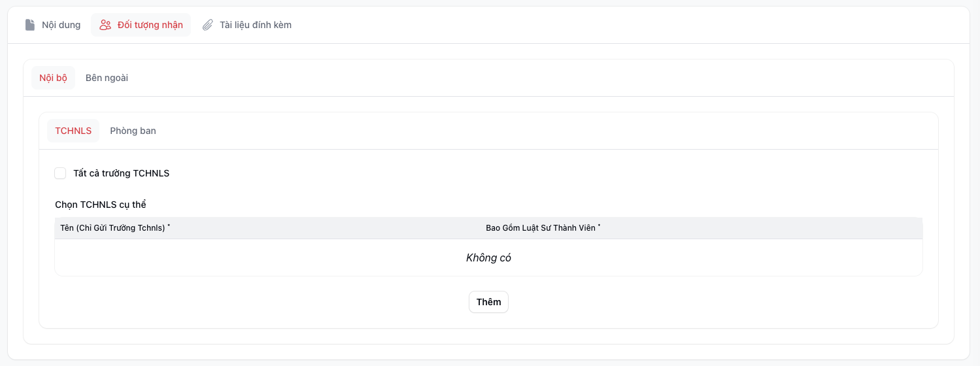Click the asterisk after the Tên column header
Image resolution: width=980 pixels, height=366 pixels.
coord(169,226)
